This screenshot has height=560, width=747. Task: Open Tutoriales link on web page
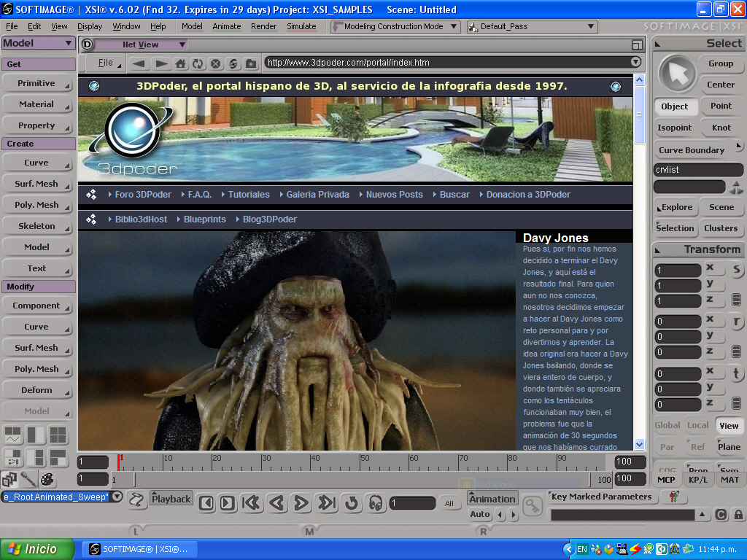(x=249, y=194)
